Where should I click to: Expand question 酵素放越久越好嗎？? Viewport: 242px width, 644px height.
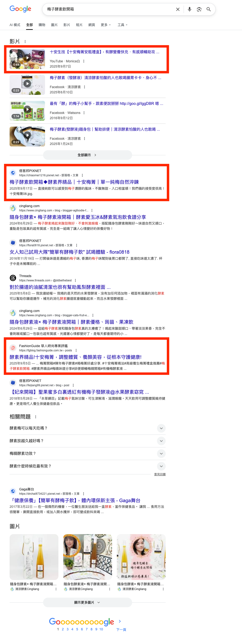(87, 441)
